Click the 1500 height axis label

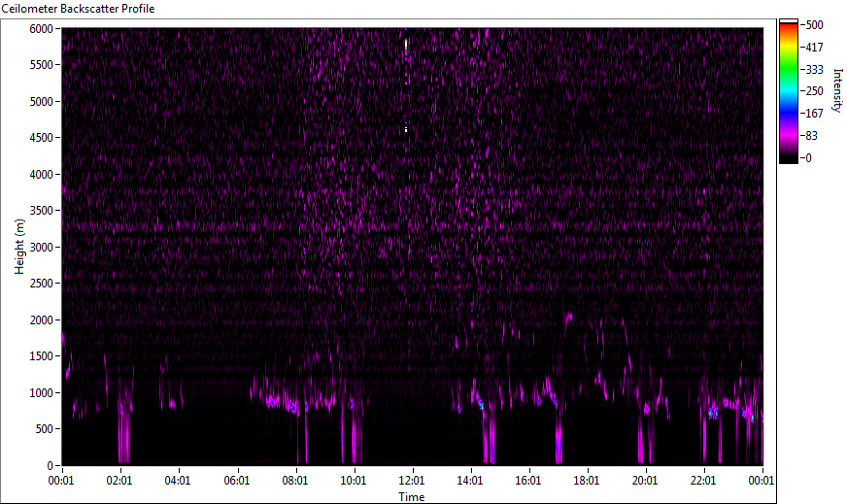point(41,356)
